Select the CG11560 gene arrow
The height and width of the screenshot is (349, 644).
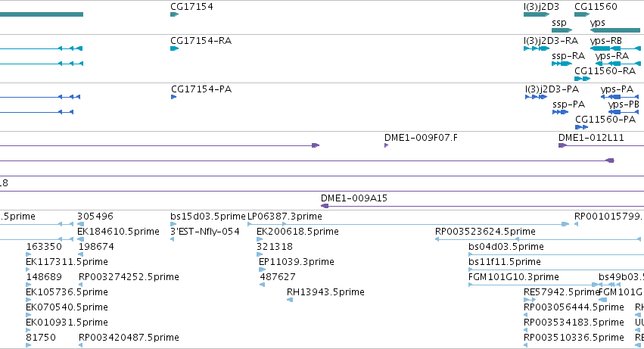[582, 14]
